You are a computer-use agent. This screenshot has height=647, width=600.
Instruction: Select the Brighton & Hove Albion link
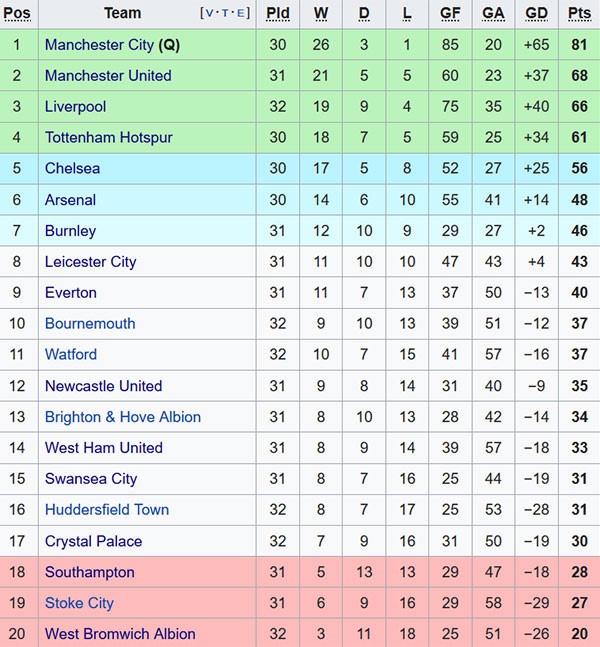[x=123, y=417]
